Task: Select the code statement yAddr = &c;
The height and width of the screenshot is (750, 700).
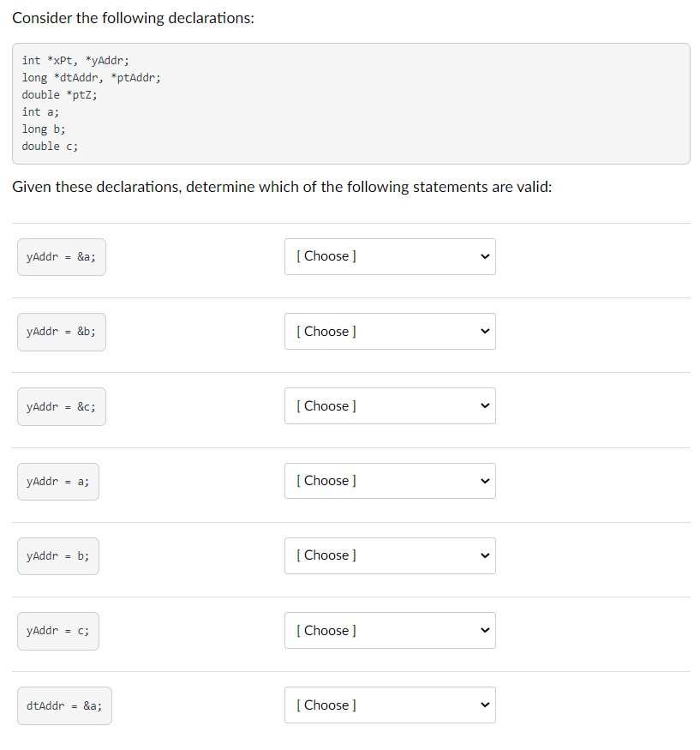Action: tap(61, 405)
